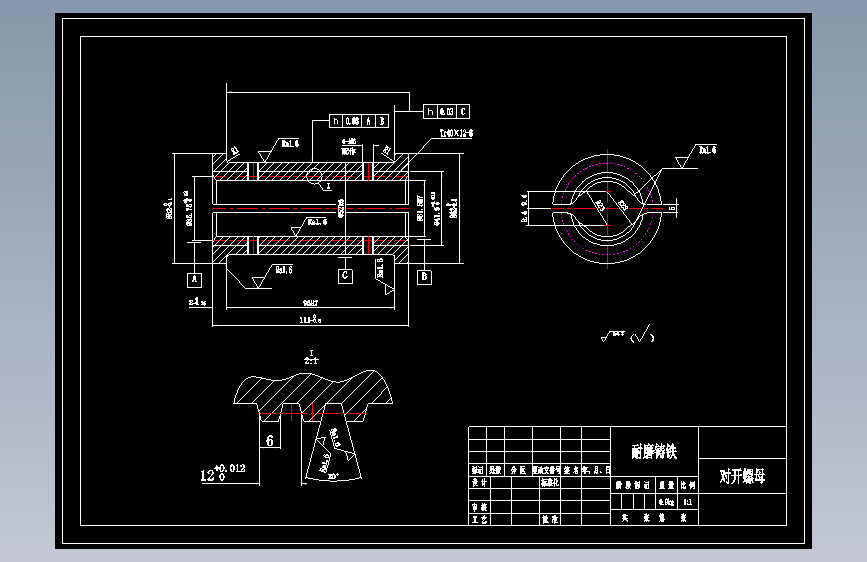
Task: Click the detail circle marked I on section view
Action: [314, 176]
